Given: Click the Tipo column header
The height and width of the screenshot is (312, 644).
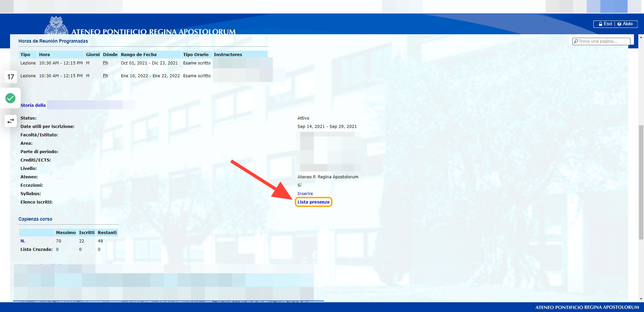Looking at the screenshot, I should (x=28, y=54).
